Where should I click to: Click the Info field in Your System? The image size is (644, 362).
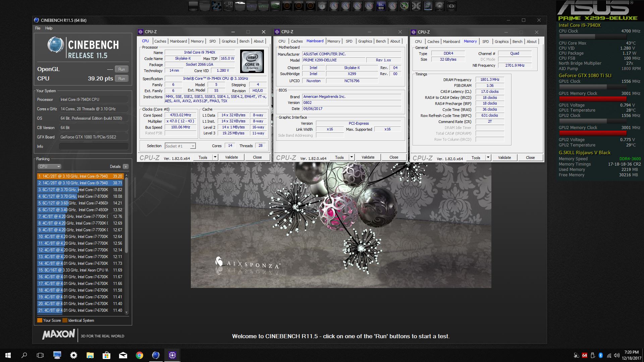click(94, 146)
